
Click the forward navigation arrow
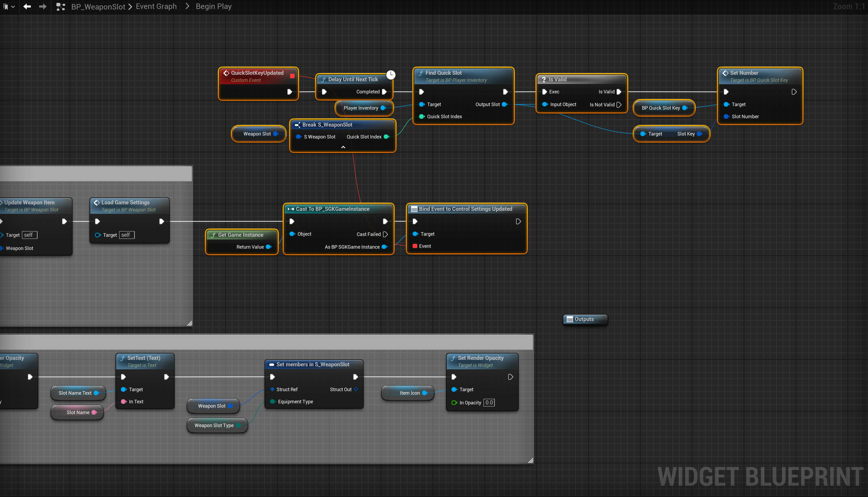tap(43, 6)
